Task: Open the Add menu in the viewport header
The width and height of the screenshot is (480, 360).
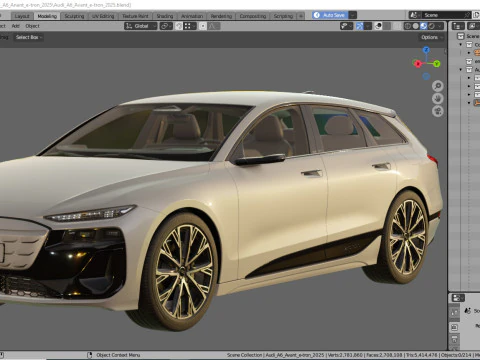Action: 16,26
